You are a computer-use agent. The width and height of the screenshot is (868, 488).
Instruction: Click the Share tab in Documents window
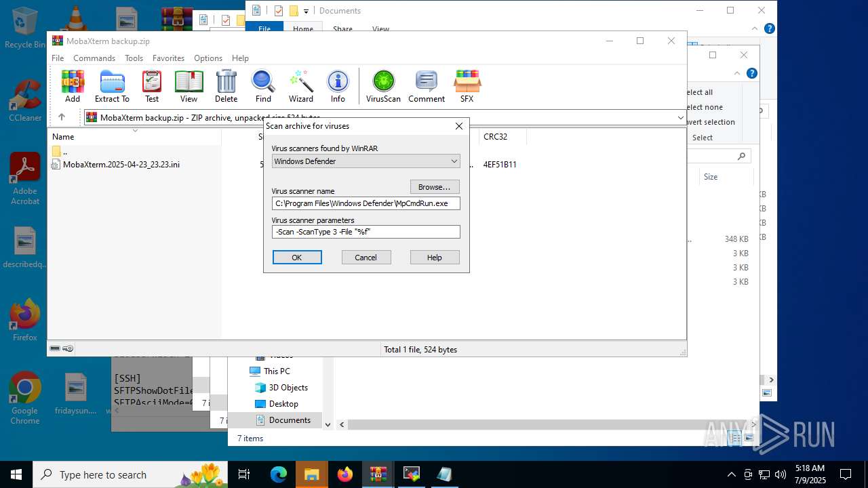[x=342, y=29]
